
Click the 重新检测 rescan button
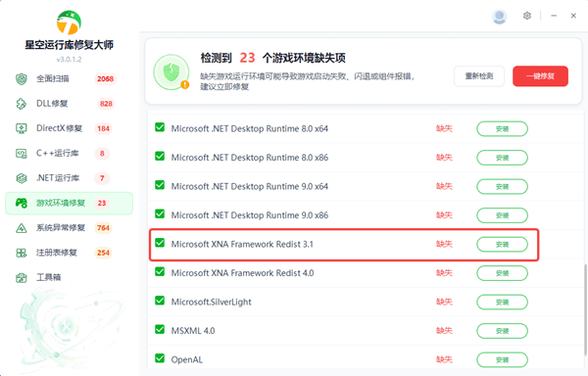coord(479,76)
